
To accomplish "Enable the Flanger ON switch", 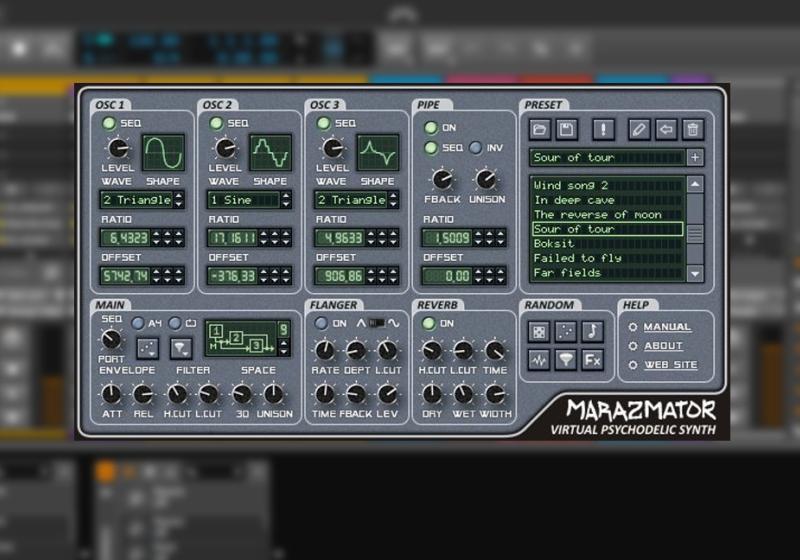I will (x=322, y=323).
